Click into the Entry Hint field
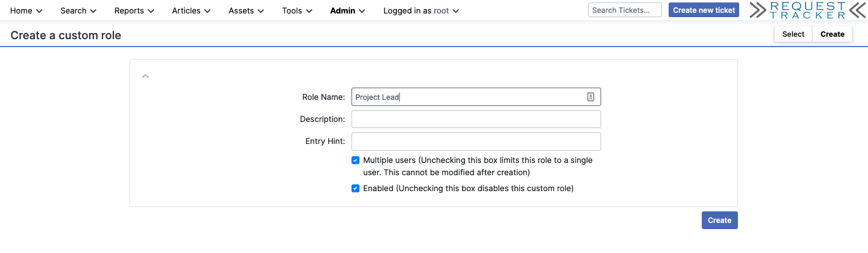The image size is (868, 253). pyautogui.click(x=476, y=142)
